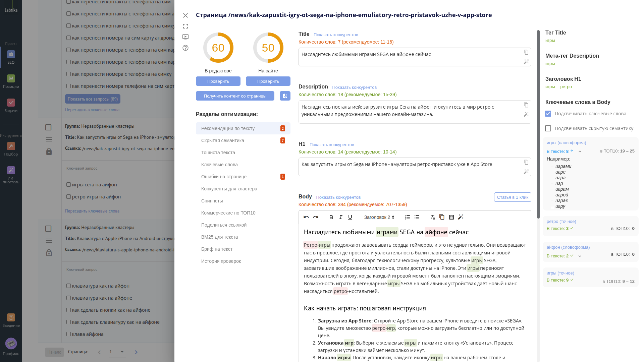Open Задачи in left sidebar
Screen dimensions: 644x362
11,106
